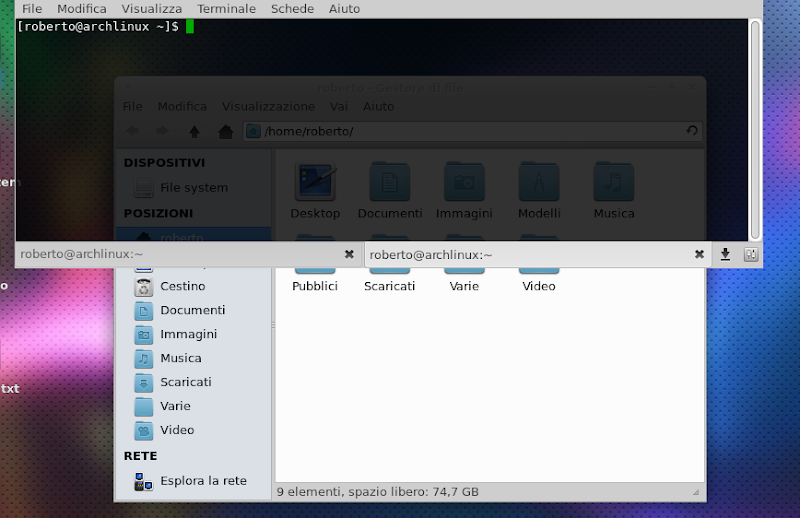Open the terminal Visualizza menu
This screenshot has height=518, width=800.
pos(152,9)
